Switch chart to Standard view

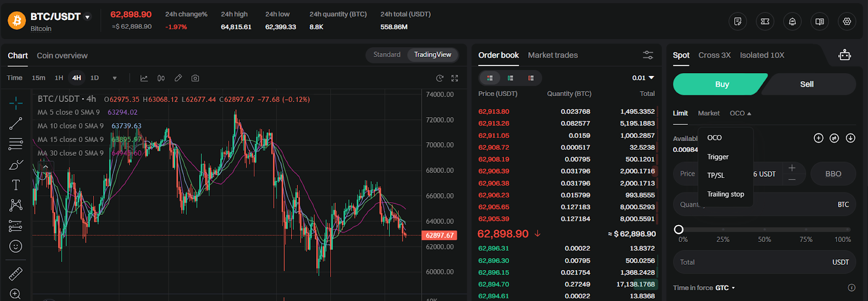(x=387, y=55)
